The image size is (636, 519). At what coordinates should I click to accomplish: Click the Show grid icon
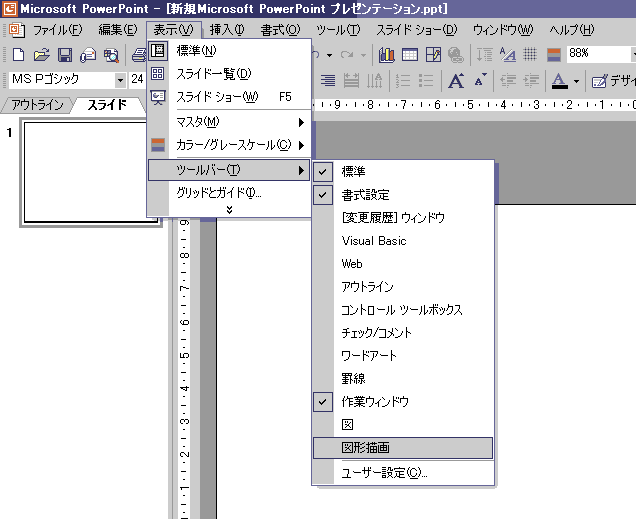pyautogui.click(x=530, y=54)
